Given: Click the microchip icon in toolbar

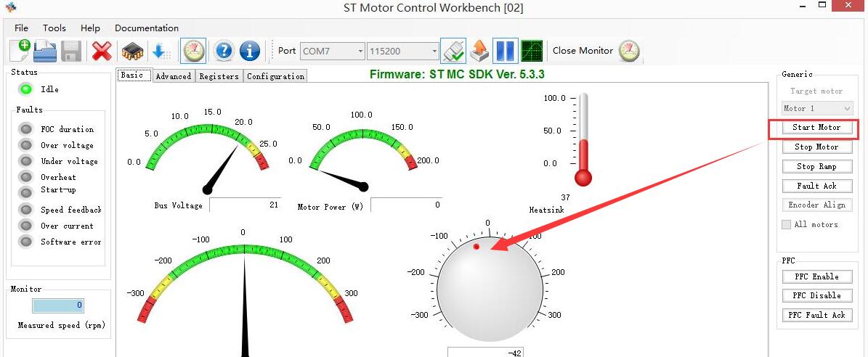Looking at the screenshot, I should click(133, 52).
